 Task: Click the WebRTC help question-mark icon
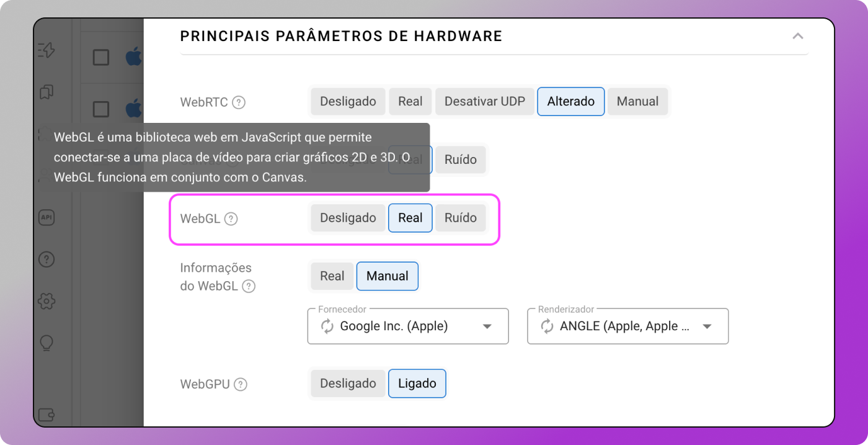point(239,102)
